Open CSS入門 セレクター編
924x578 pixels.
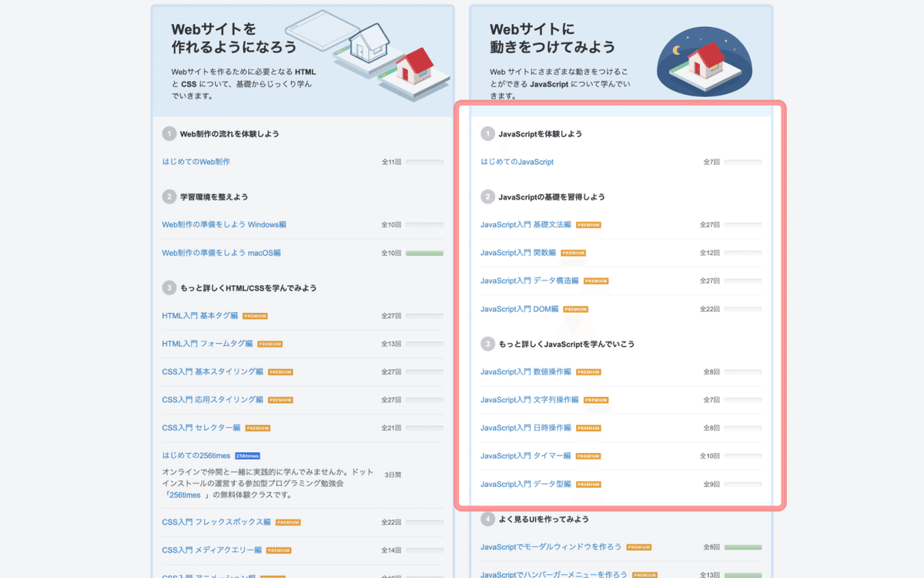(x=201, y=428)
